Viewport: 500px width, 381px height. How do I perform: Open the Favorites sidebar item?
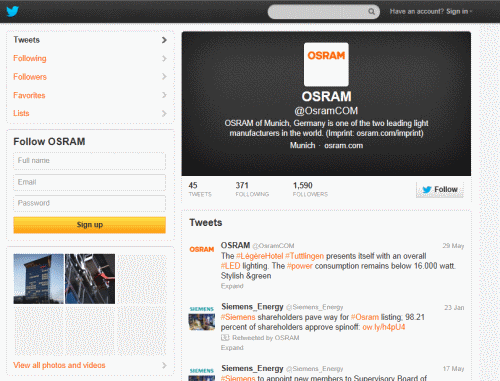pyautogui.click(x=90, y=95)
